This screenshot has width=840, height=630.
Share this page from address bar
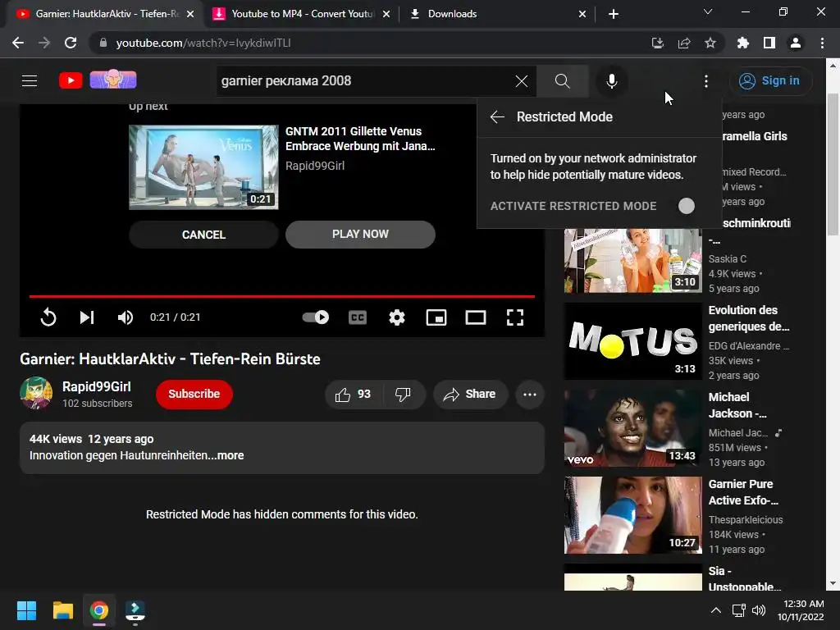click(684, 43)
